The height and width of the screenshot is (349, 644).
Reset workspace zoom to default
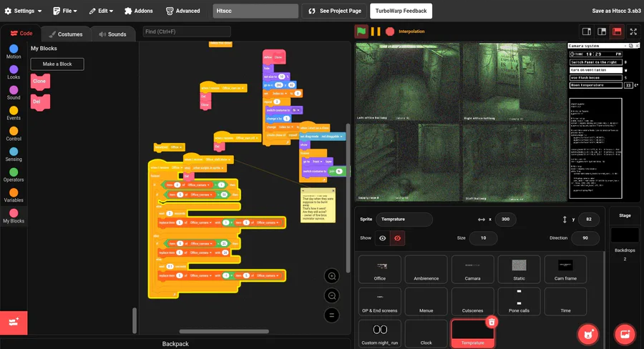(x=332, y=315)
